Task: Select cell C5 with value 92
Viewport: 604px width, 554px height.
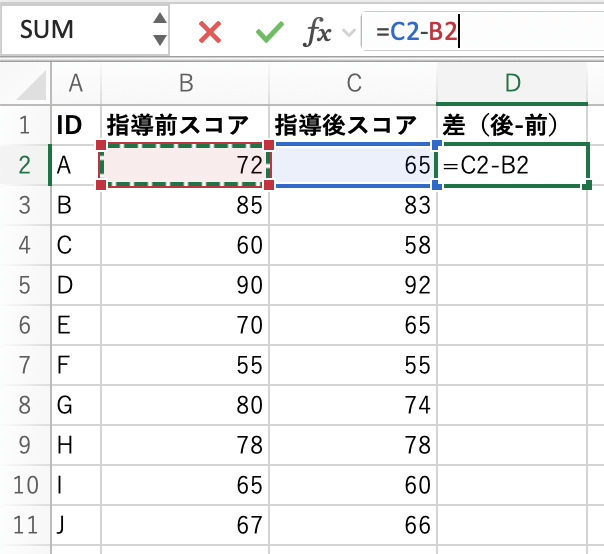Action: tap(353, 285)
